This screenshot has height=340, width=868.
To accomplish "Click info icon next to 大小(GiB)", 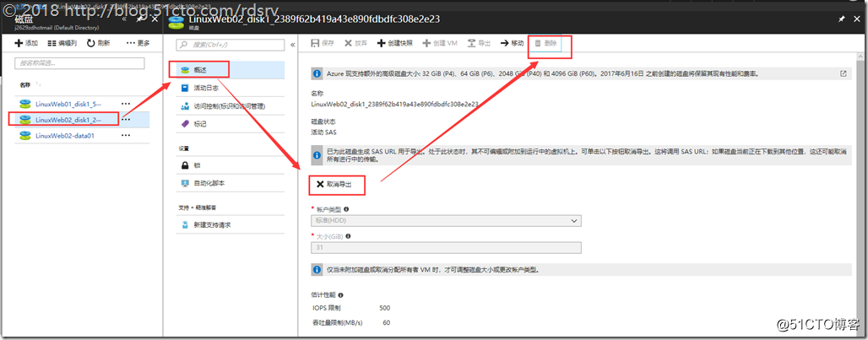I will 348,236.
